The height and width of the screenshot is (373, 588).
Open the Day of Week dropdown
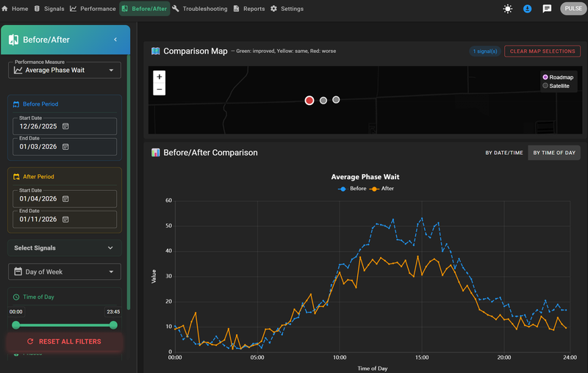[65, 272]
